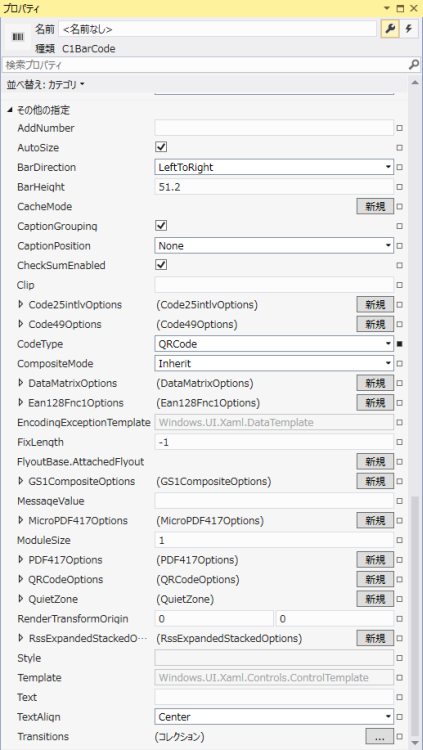
Task: Open the 並べ替え: カテゴリ sort menu
Action: click(x=45, y=85)
